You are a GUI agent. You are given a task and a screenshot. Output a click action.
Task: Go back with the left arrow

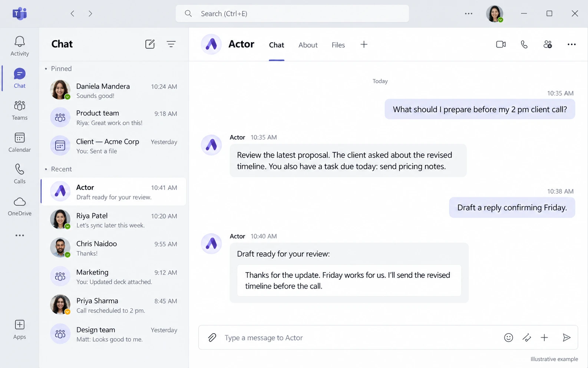[x=72, y=14]
